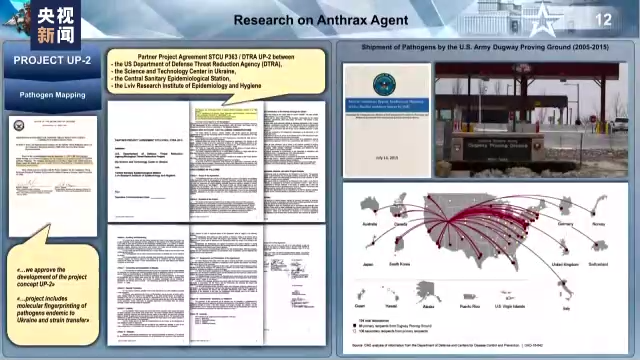Click the Department of Defense seal on letter
The image size is (640, 360).
click(x=19, y=126)
